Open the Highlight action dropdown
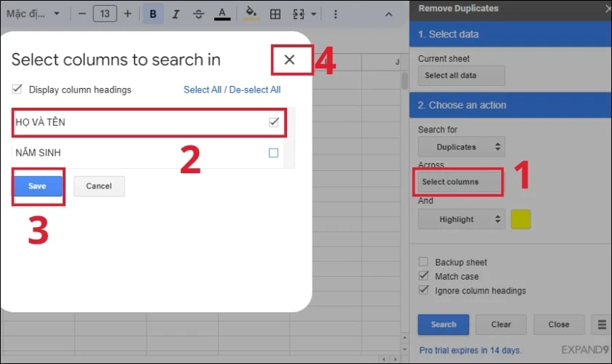This screenshot has width=612, height=364. (x=461, y=219)
